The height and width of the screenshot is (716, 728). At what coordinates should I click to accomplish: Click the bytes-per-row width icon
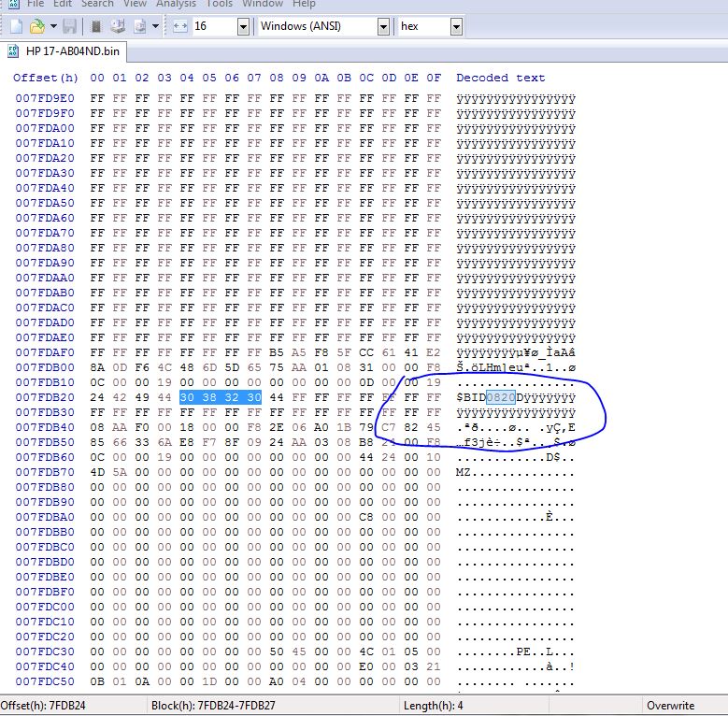[x=180, y=26]
